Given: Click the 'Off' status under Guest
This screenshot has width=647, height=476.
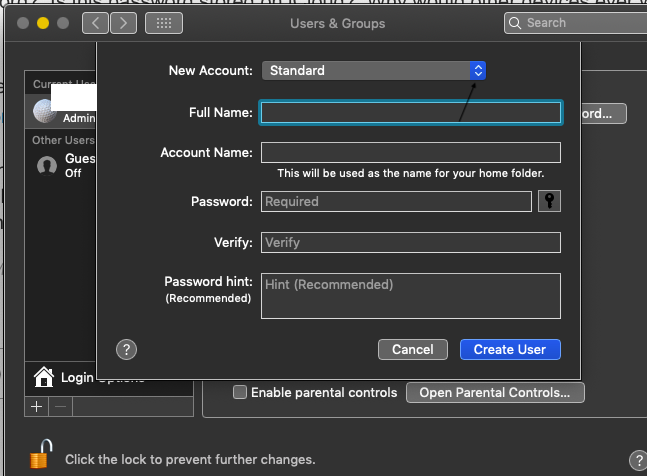Looking at the screenshot, I should point(73,173).
